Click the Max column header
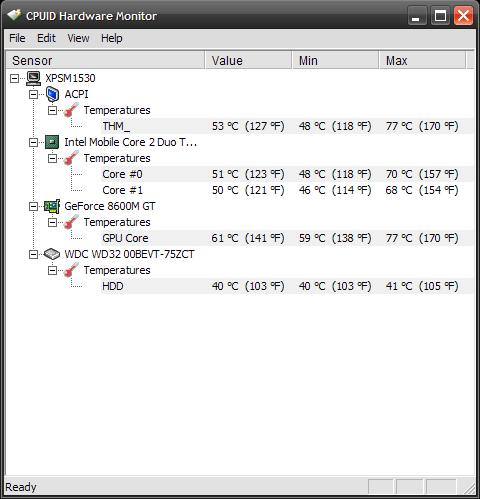This screenshot has height=499, width=480. tap(422, 61)
